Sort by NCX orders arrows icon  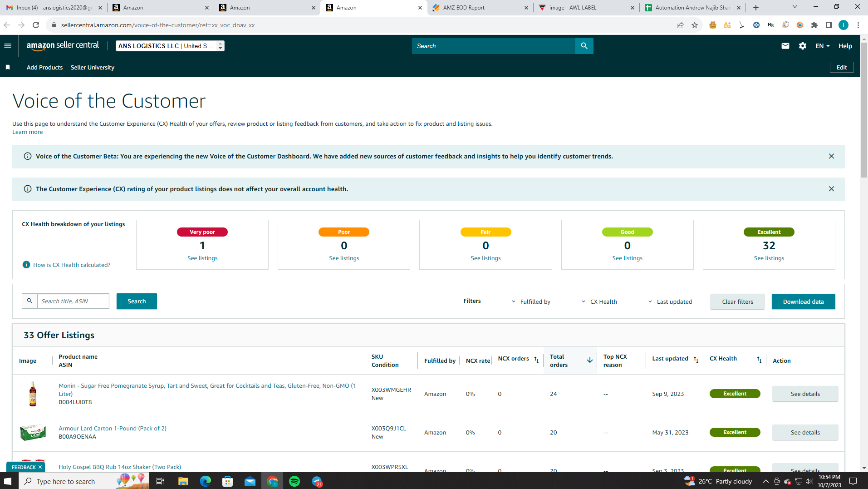(536, 360)
